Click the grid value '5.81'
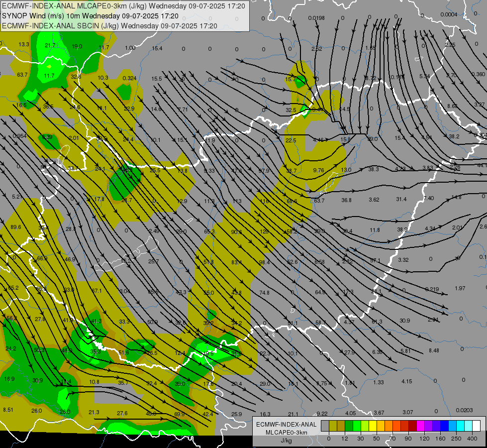 405,351
